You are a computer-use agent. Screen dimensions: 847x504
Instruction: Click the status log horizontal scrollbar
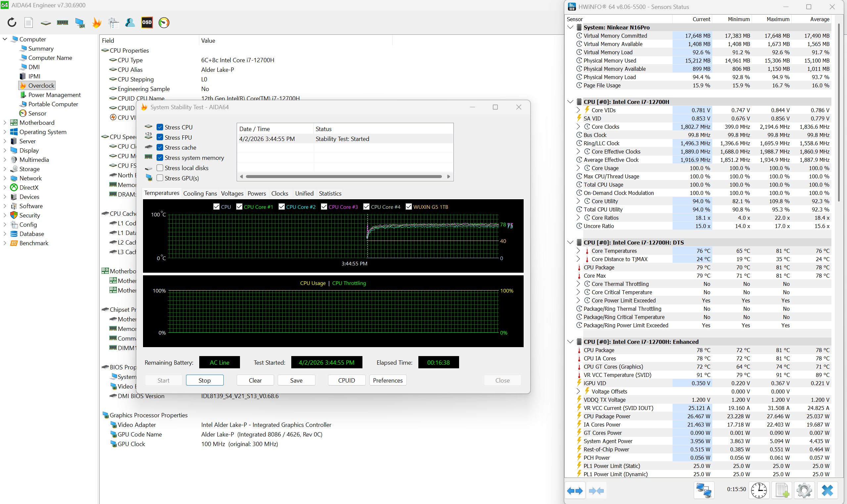343,176
